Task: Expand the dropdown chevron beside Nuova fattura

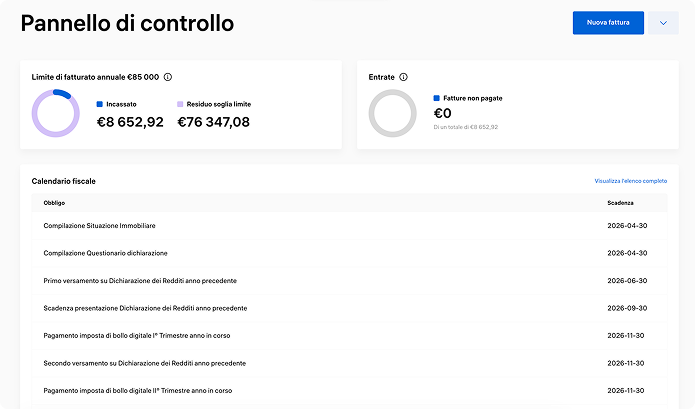Action: tap(663, 23)
